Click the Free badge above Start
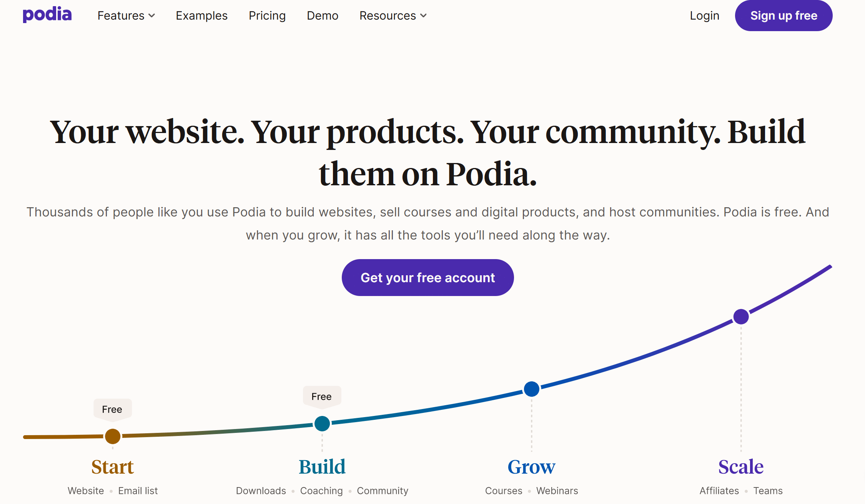This screenshot has width=865, height=504. pos(112,409)
